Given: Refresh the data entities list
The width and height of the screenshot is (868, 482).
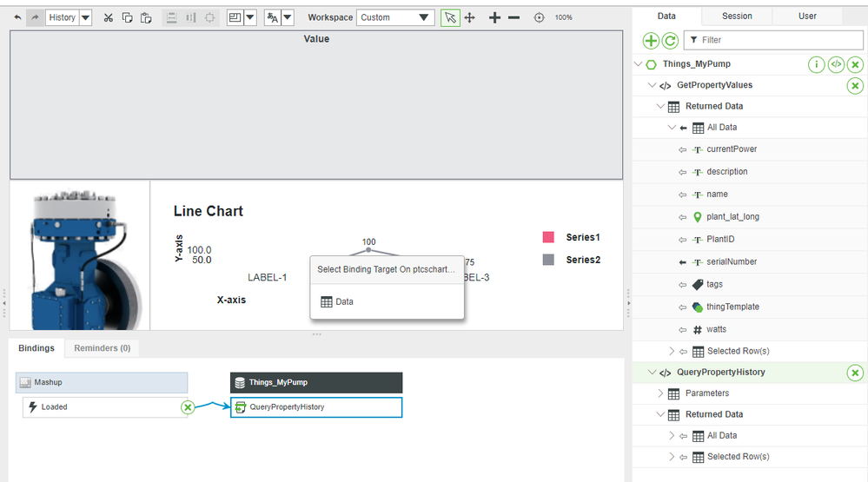Looking at the screenshot, I should pos(670,40).
